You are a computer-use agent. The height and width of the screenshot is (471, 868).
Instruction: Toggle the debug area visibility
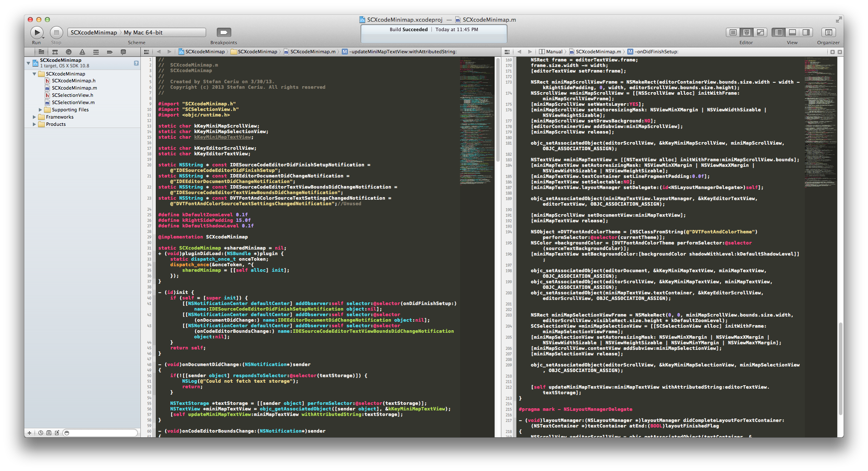(792, 32)
